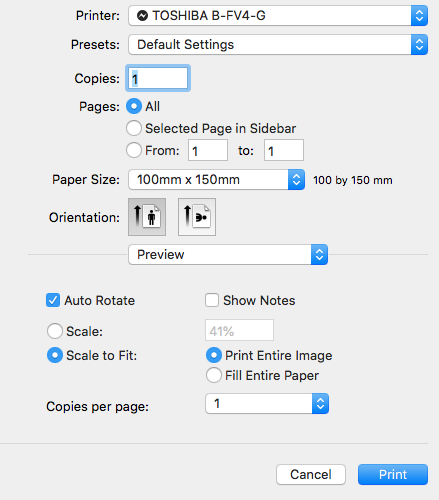Click the Cancel button

click(x=311, y=474)
